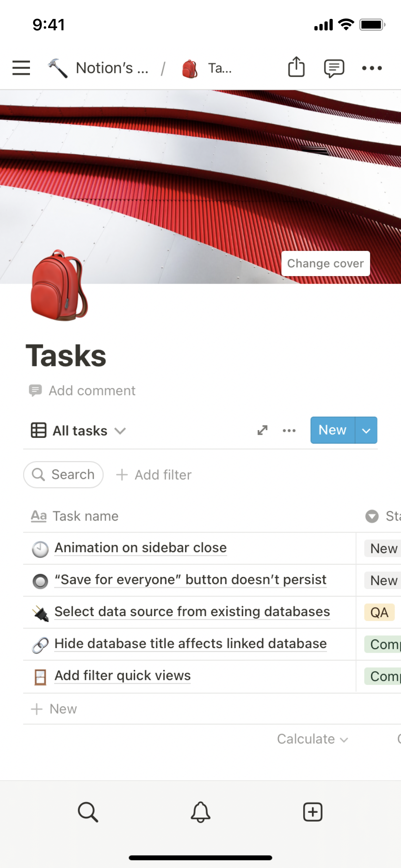The image size is (401, 868).
Task: Open the database view options ellipsis
Action: point(289,430)
